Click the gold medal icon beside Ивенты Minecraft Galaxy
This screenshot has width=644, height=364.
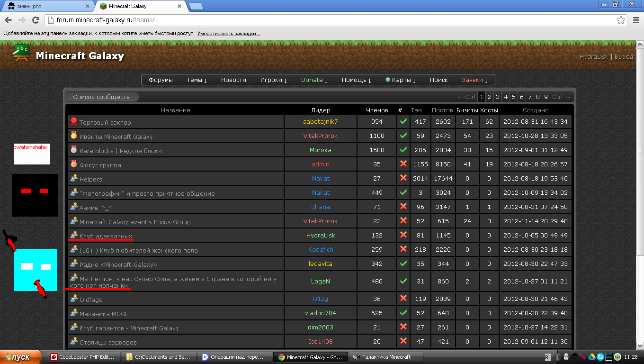(x=73, y=135)
